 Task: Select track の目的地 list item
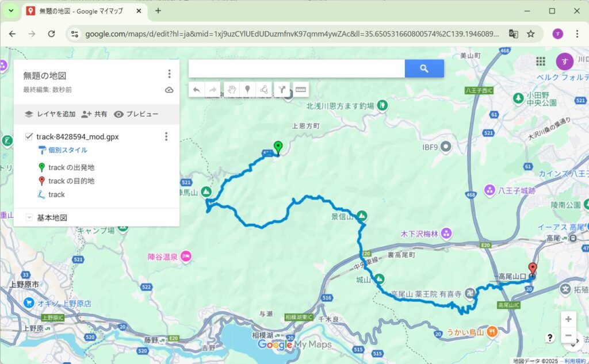67,181
